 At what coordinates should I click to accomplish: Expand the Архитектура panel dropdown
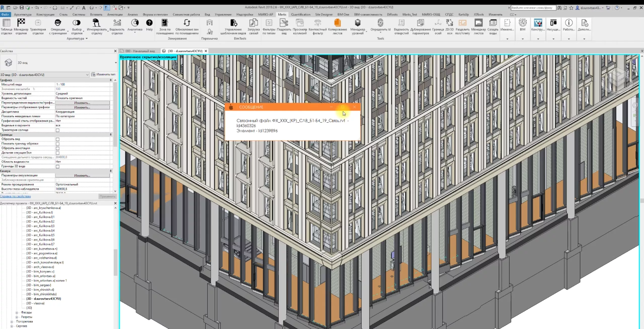click(87, 39)
